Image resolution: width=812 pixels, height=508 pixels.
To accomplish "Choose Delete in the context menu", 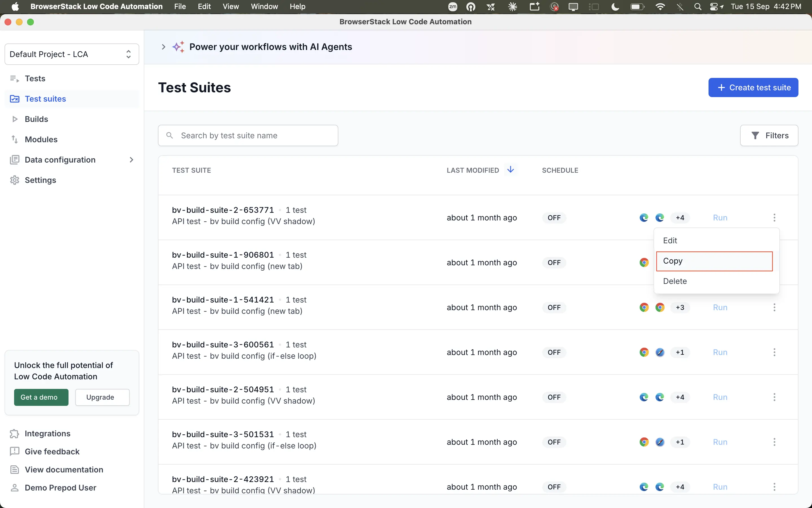I will [x=716, y=281].
